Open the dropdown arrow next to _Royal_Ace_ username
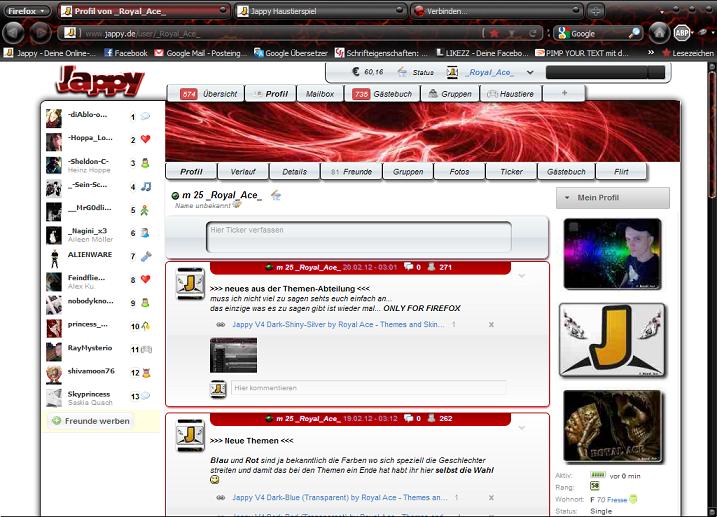Viewport: 717px width, 517px height. (x=530, y=72)
